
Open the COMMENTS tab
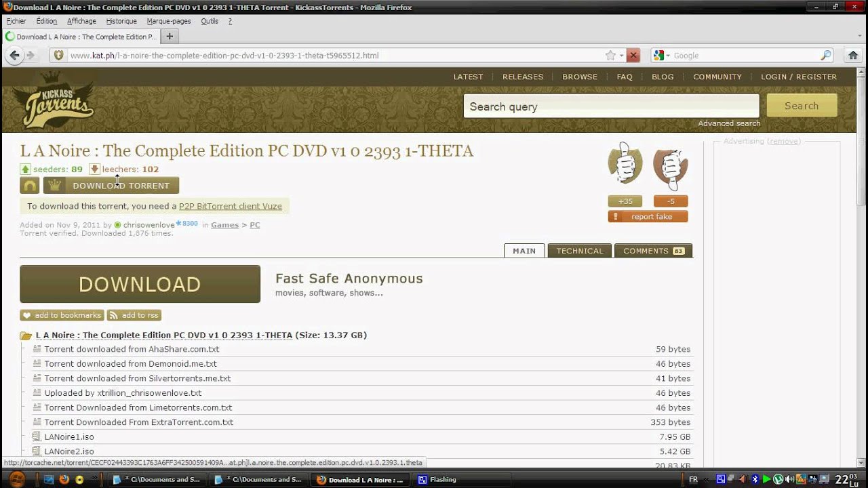tap(652, 251)
